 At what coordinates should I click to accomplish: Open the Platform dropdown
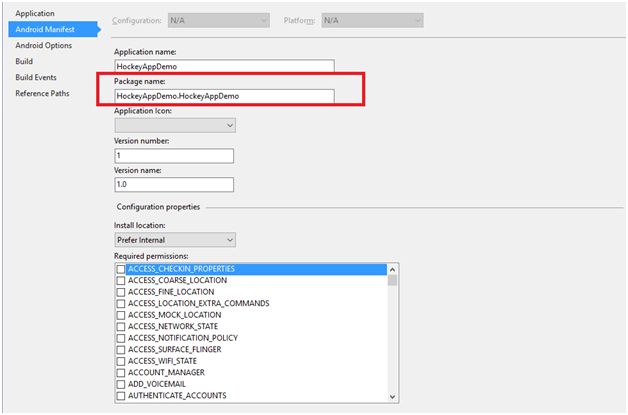371,20
